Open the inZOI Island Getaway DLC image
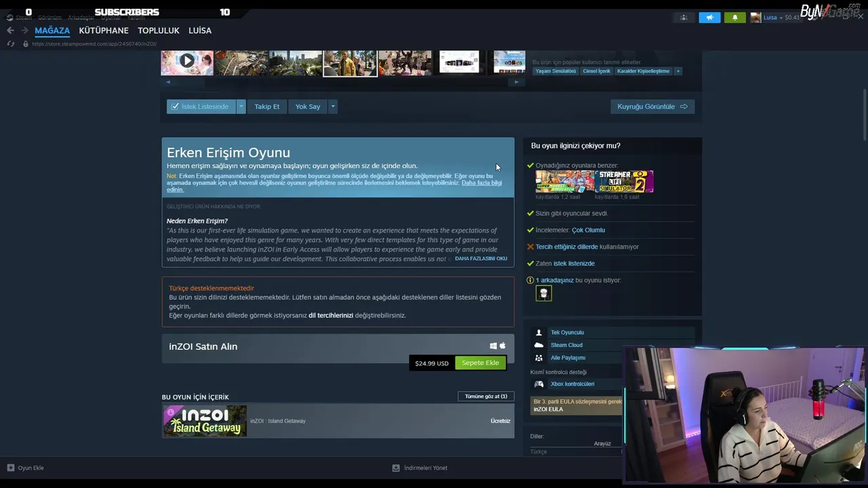This screenshot has height=488, width=868. [x=205, y=421]
